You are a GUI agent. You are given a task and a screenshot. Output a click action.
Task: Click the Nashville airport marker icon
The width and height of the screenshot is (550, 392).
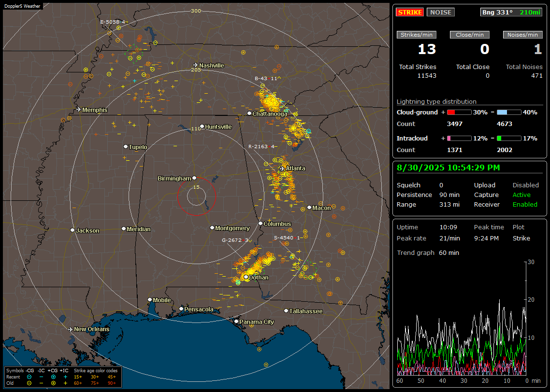[x=195, y=65]
